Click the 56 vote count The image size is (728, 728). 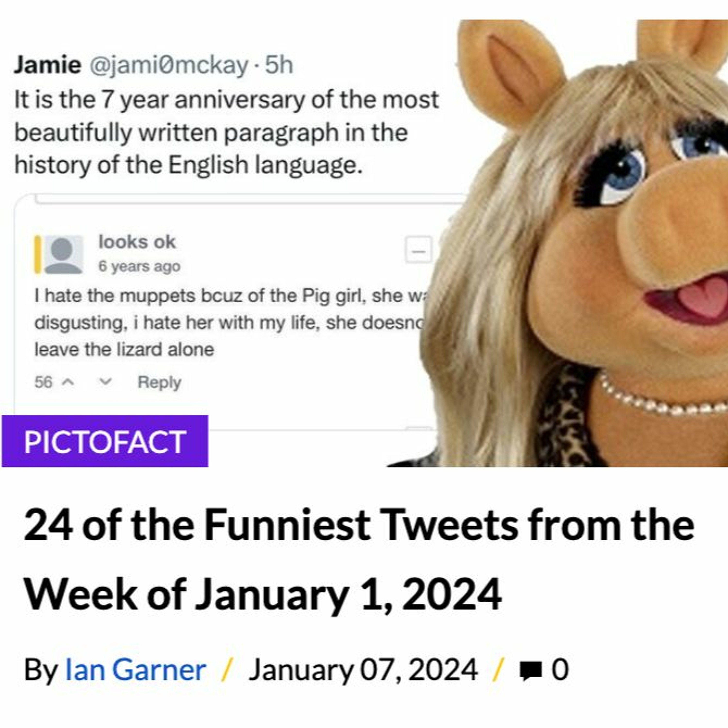[x=43, y=382]
